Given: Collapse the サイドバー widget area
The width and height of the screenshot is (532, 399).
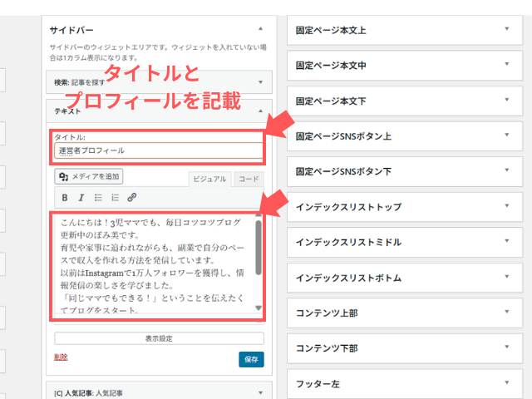Looking at the screenshot, I should 260,29.
